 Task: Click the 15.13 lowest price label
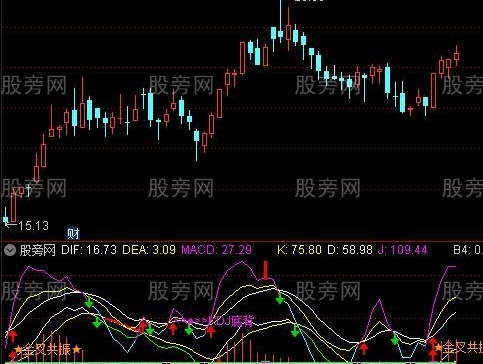(34, 226)
